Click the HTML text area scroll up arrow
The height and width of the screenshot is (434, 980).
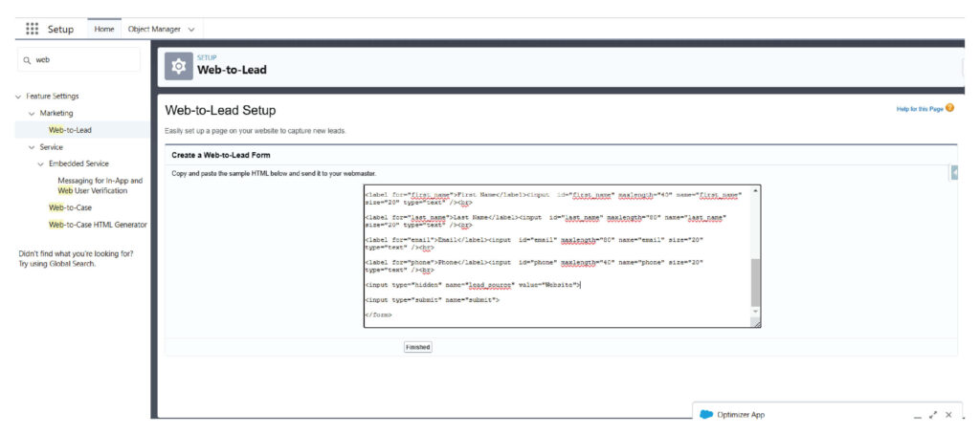tap(756, 190)
